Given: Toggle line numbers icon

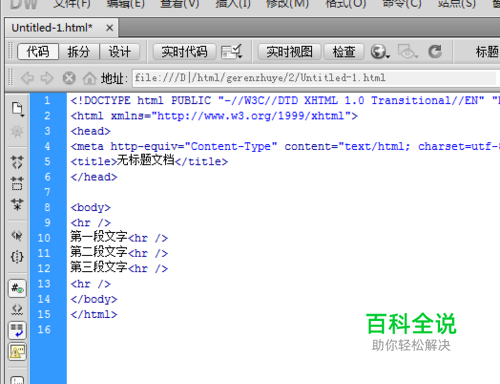Looking at the screenshot, I should coord(17,288).
